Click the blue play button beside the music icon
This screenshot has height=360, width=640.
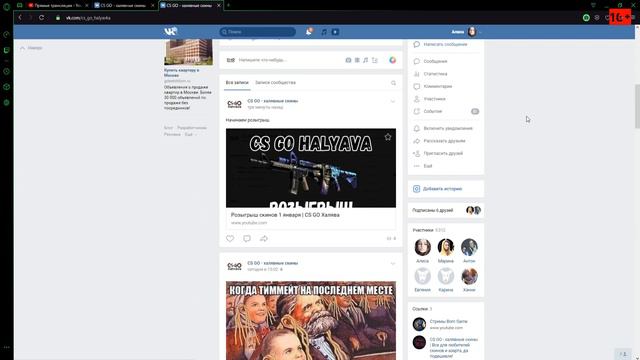(x=335, y=32)
